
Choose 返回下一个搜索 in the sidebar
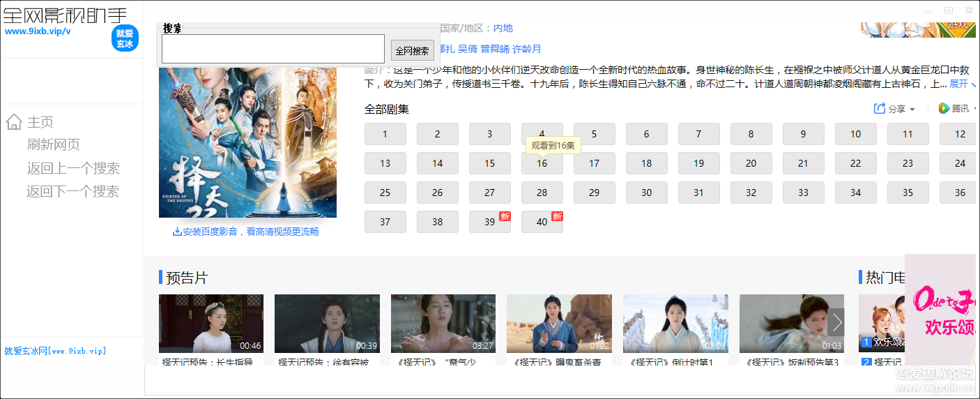coord(73,191)
